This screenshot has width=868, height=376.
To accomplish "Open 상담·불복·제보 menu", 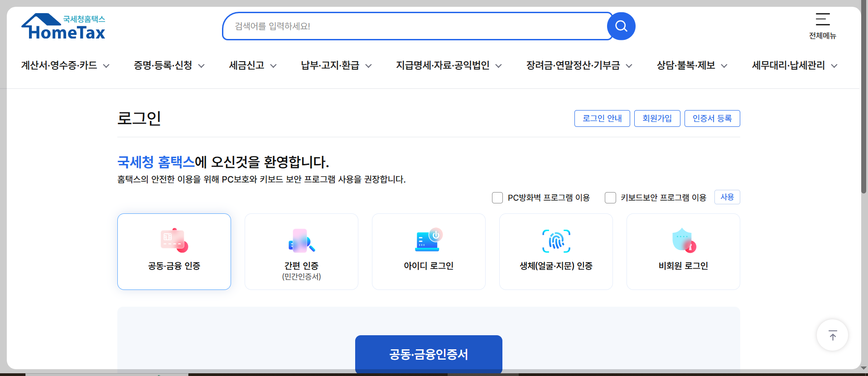I will pos(686,65).
